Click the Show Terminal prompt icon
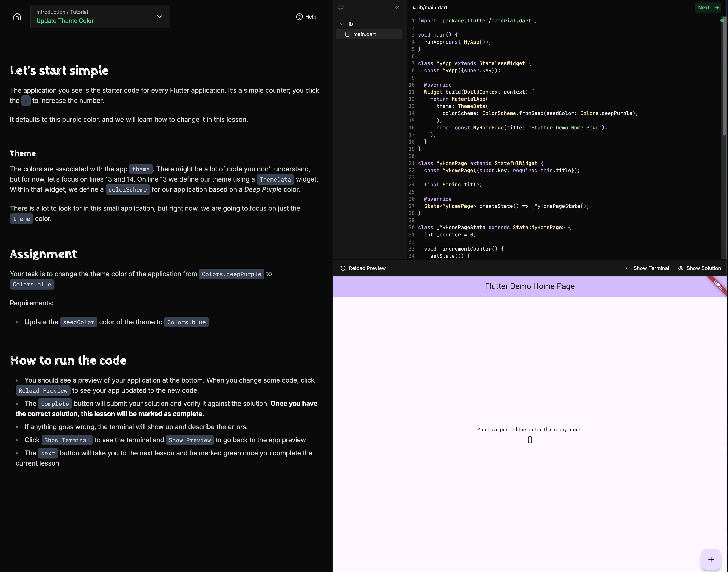Image resolution: width=728 pixels, height=572 pixels. [x=628, y=268]
